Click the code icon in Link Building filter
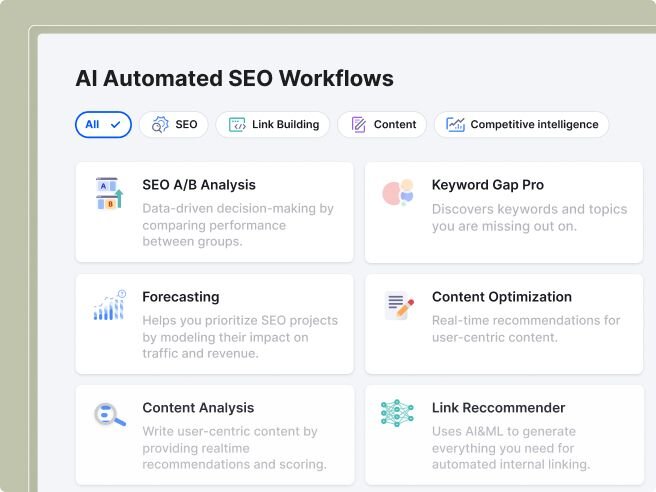The width and height of the screenshot is (656, 492). 237,125
